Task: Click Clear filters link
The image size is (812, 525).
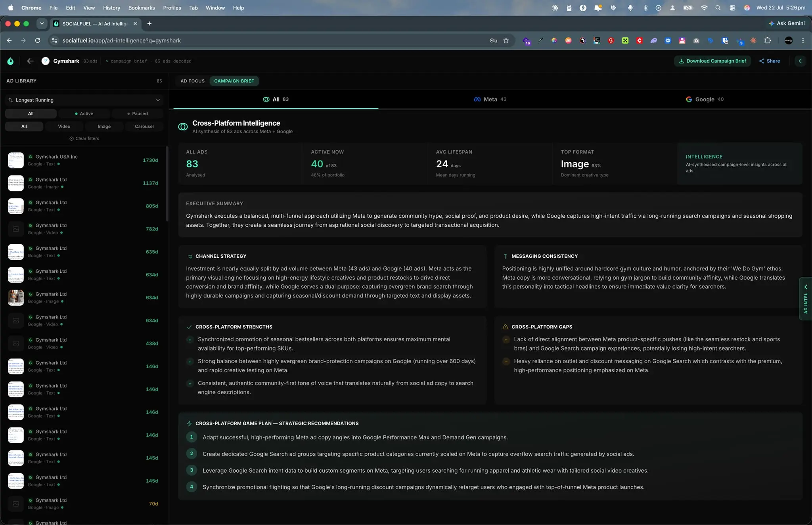Action: (84, 138)
